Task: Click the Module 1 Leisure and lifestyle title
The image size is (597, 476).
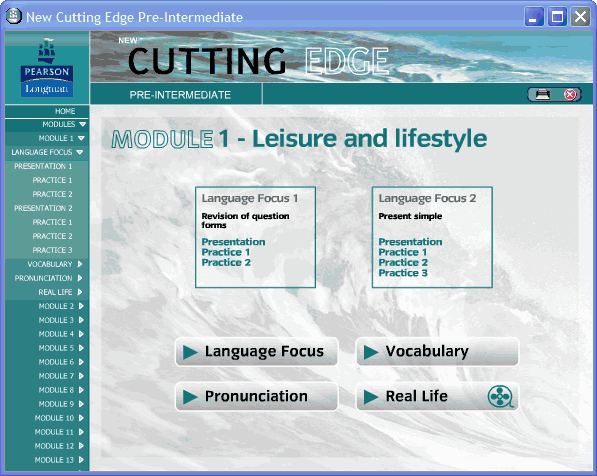Action: [299, 139]
